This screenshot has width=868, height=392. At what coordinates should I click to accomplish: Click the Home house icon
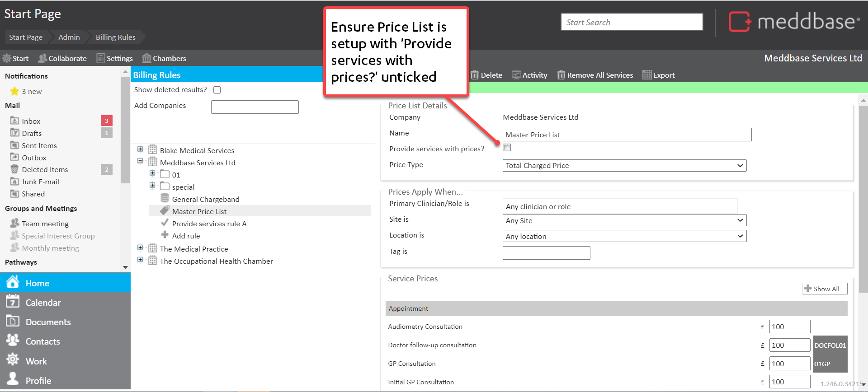coord(13,282)
